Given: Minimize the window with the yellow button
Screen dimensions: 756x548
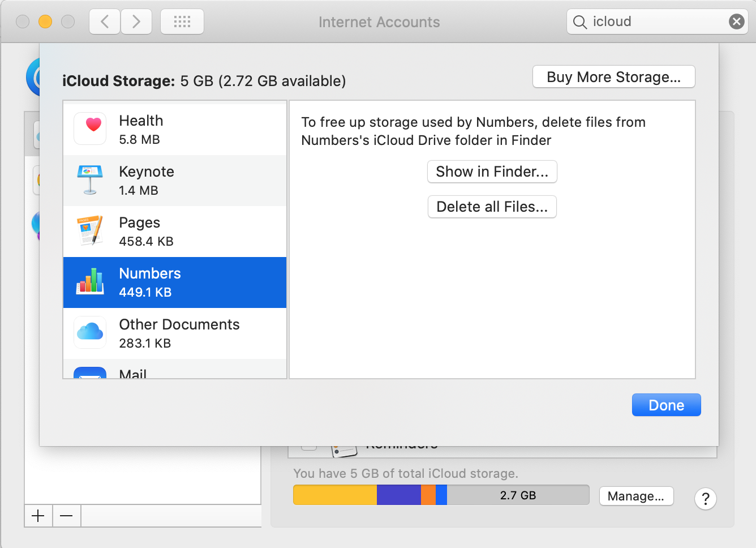Looking at the screenshot, I should (x=45, y=22).
